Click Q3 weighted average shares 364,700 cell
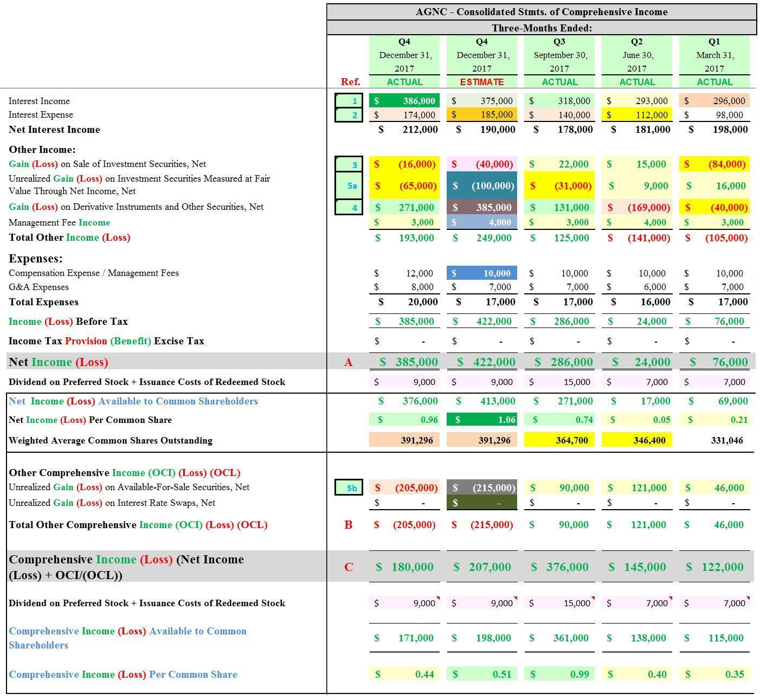The width and height of the screenshot is (760, 700). pos(559,440)
